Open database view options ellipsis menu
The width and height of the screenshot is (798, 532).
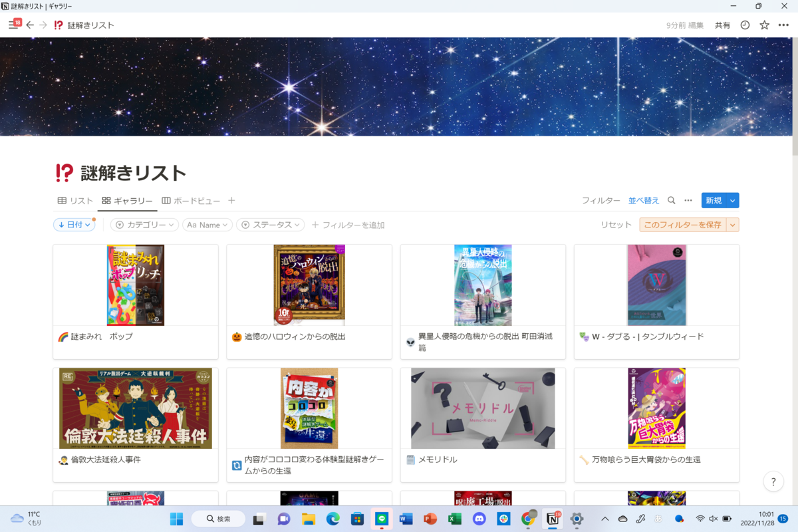tap(688, 200)
